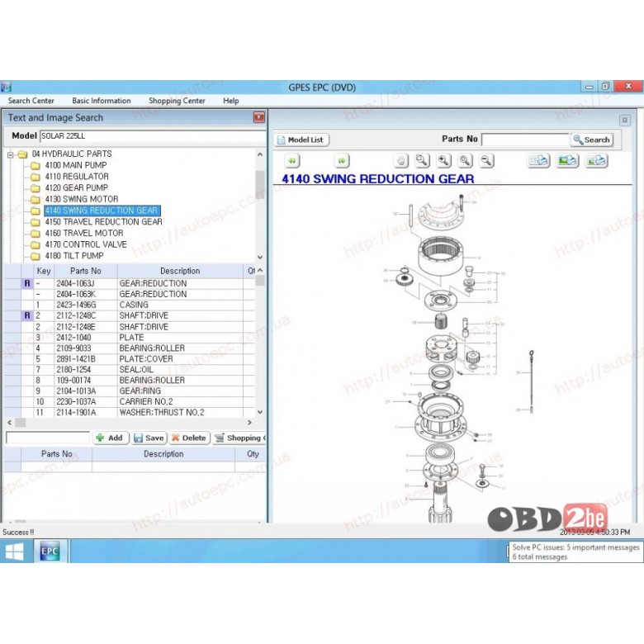Click the R marker beside 2112-1248C
This screenshot has height=644, width=644.
point(27,315)
